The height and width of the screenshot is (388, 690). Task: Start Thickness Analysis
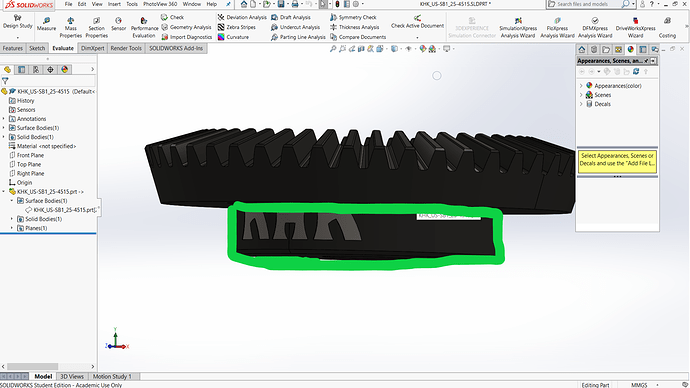[x=354, y=27]
